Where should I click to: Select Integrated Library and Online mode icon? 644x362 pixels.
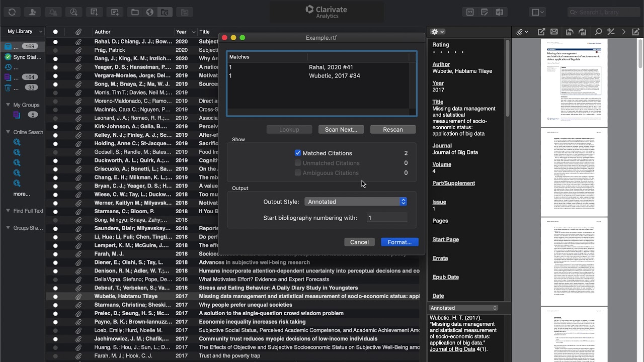(x=164, y=12)
